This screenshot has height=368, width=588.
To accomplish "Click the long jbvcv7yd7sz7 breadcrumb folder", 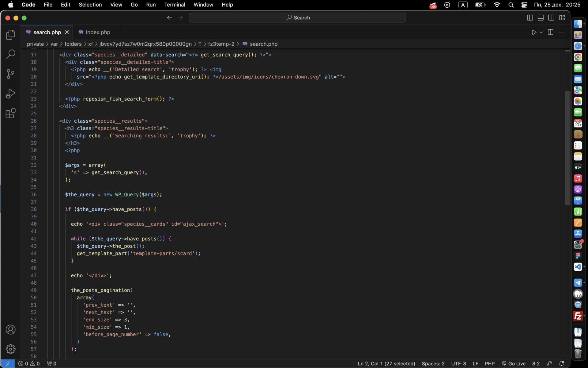I will [x=145, y=44].
